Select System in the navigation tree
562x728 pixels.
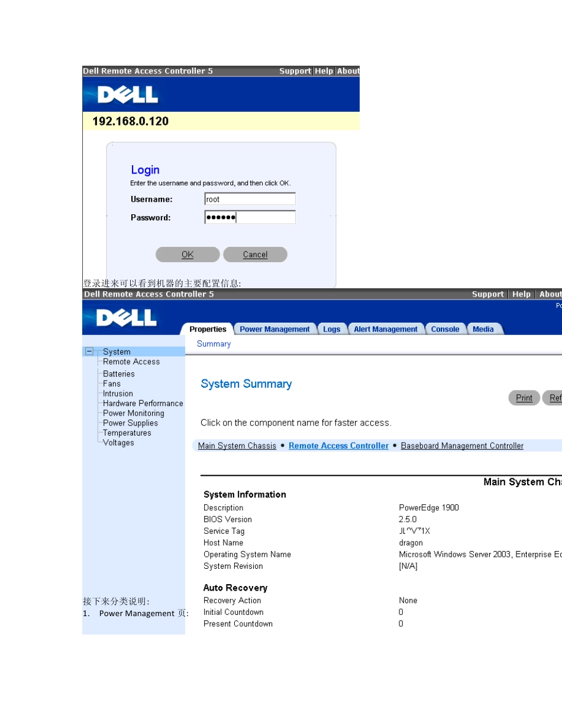[117, 352]
